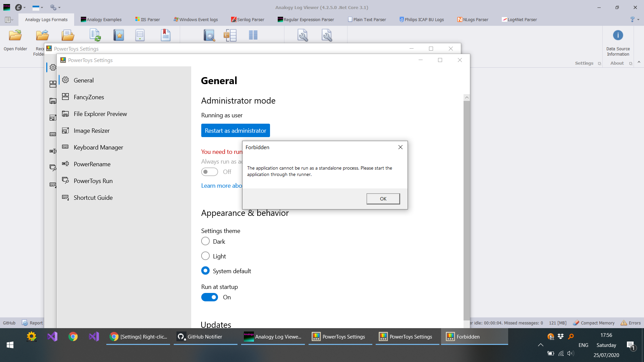The image size is (644, 362).
Task: Click Compact Memory in status bar
Action: [x=594, y=323]
